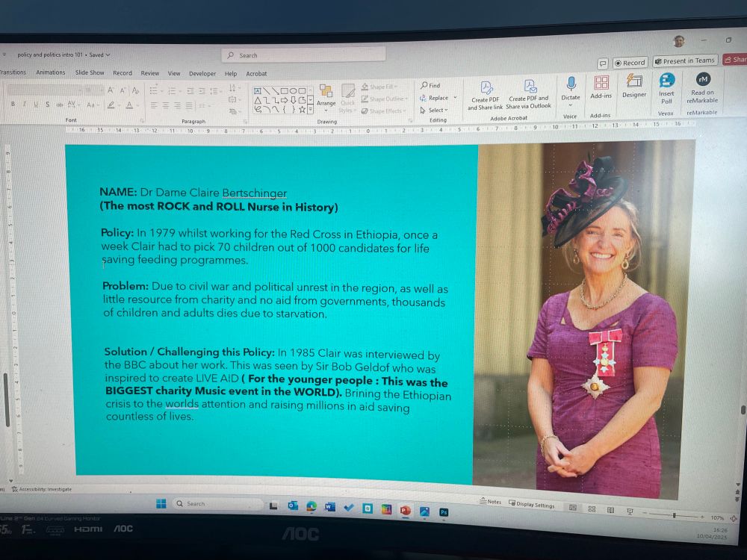Open Photoshop from the Windows taskbar
This screenshot has width=747, height=560.
coord(444,512)
